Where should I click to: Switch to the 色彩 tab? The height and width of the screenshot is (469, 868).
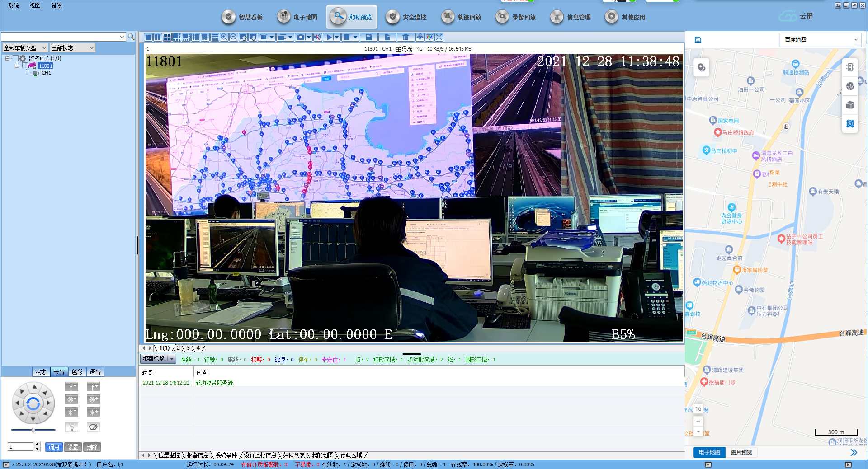77,372
